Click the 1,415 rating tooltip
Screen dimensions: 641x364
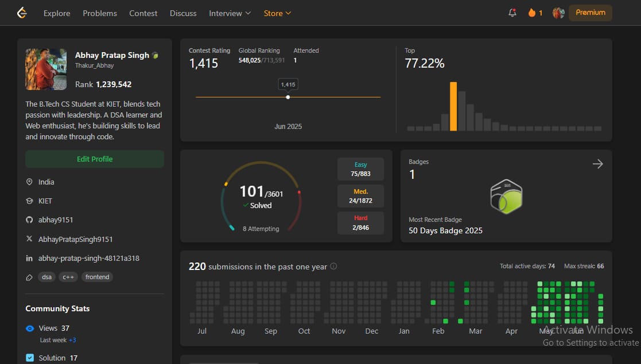point(288,85)
